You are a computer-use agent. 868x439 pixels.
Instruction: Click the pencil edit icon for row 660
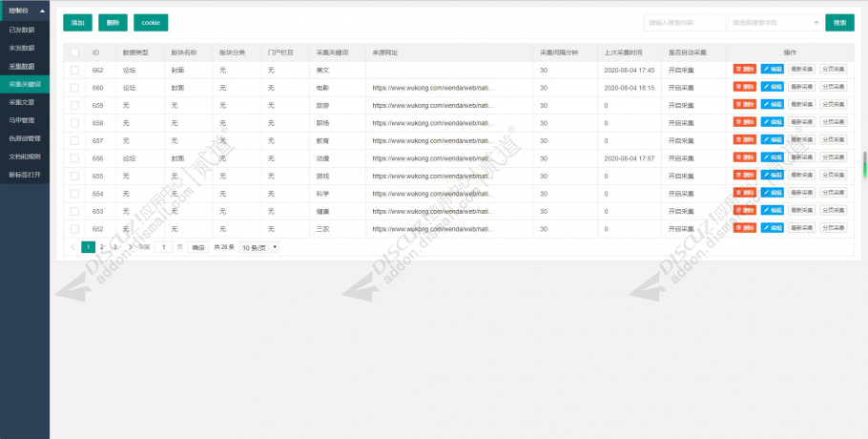tap(766, 88)
